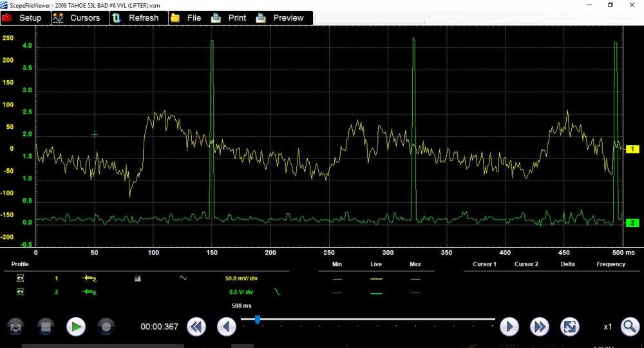Viewport: 644px width, 348px height.
Task: Toggle channel 2 visibility eye icon
Action: [20, 292]
